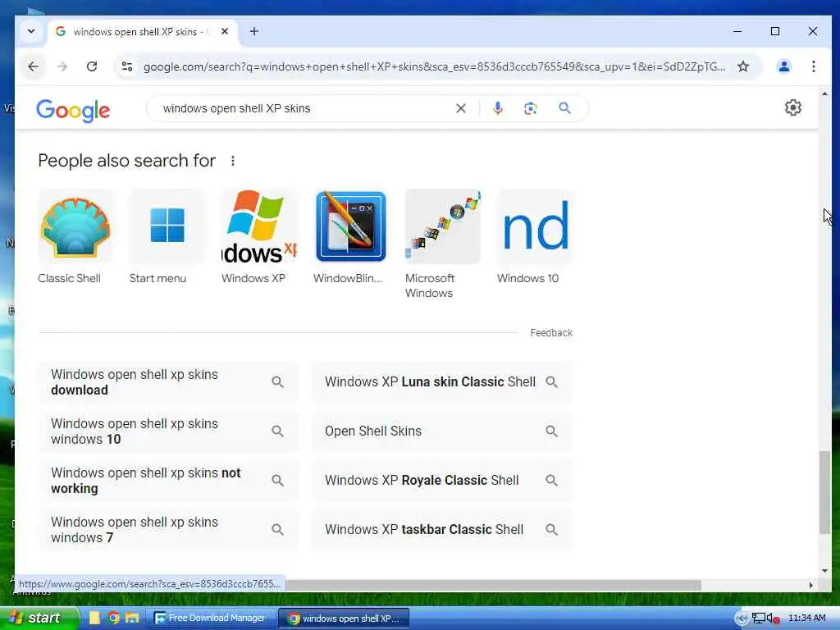The height and width of the screenshot is (630, 840).
Task: Open the folder icon in quick launch
Action: [132, 619]
